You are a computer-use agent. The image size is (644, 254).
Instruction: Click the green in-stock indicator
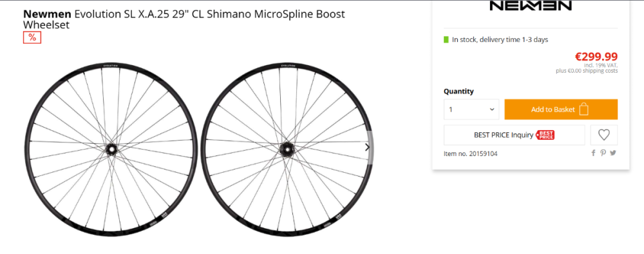[446, 40]
